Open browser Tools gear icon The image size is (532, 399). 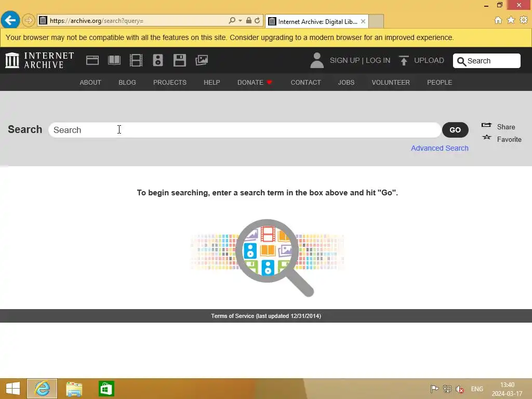point(524,20)
